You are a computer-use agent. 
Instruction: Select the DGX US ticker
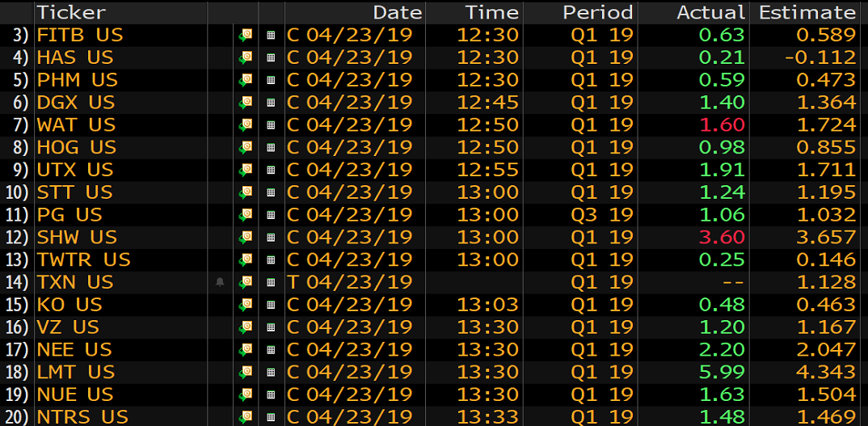76,103
